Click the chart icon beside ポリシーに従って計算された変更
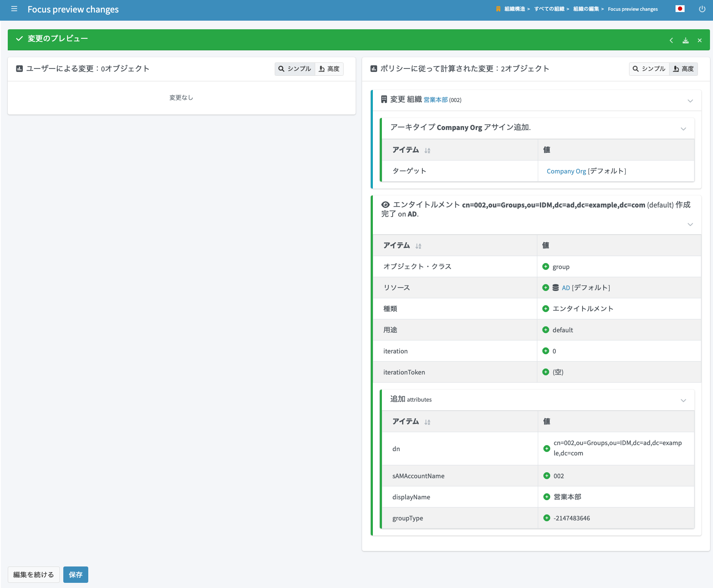The height and width of the screenshot is (588, 713). tap(374, 69)
